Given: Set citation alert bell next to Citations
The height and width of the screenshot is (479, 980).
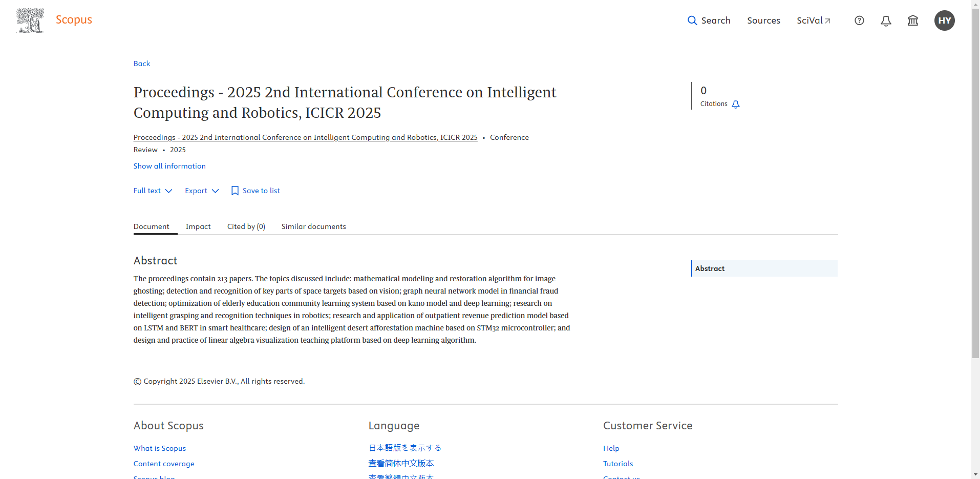Looking at the screenshot, I should pos(736,105).
